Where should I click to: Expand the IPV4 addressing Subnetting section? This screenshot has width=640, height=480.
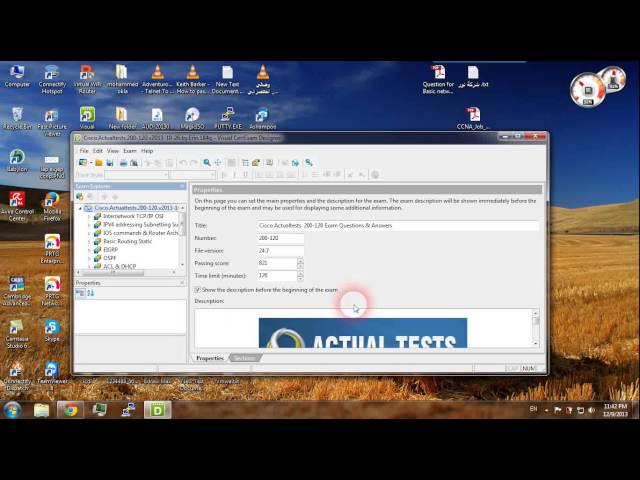89,225
